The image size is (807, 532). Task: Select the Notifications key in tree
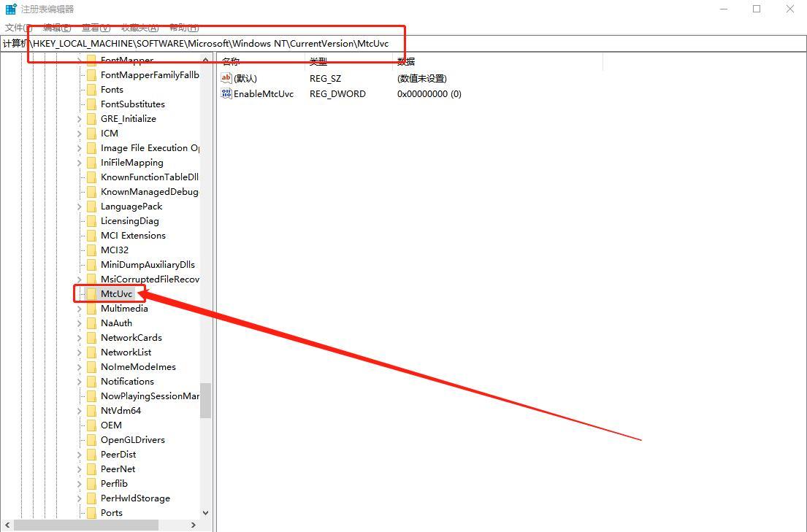pos(127,382)
